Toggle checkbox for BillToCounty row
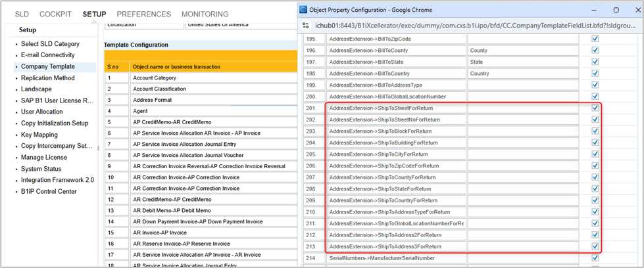Screen dimensions: 644x268 (x=595, y=50)
